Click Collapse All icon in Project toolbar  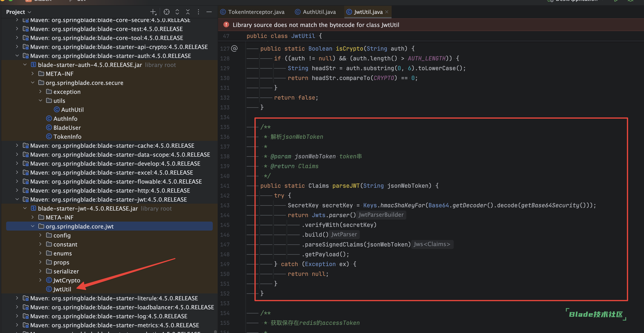point(188,12)
